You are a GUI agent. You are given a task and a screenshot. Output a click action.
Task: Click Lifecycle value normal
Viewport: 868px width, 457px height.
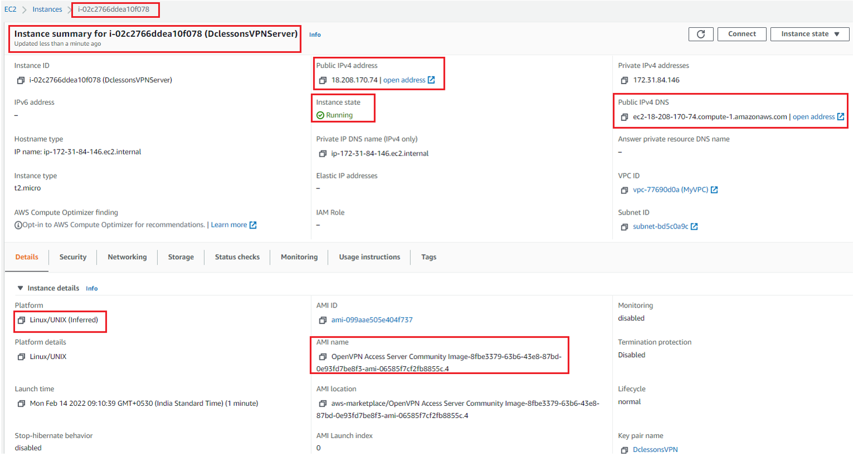pos(629,402)
